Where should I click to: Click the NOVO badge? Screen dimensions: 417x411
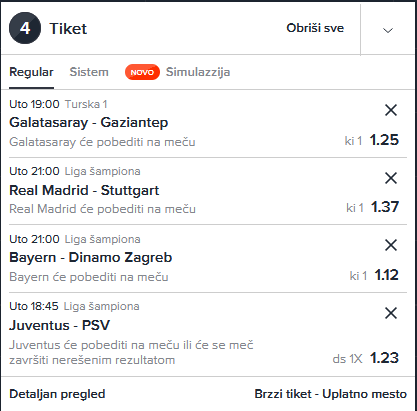click(142, 72)
